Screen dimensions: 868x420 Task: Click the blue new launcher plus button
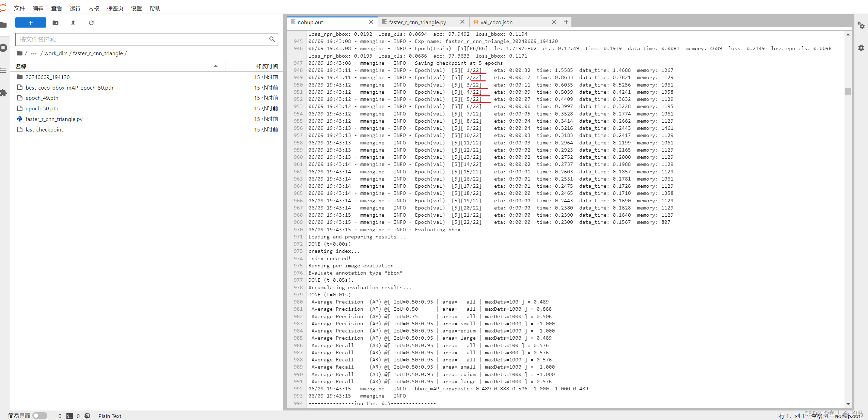tap(30, 23)
